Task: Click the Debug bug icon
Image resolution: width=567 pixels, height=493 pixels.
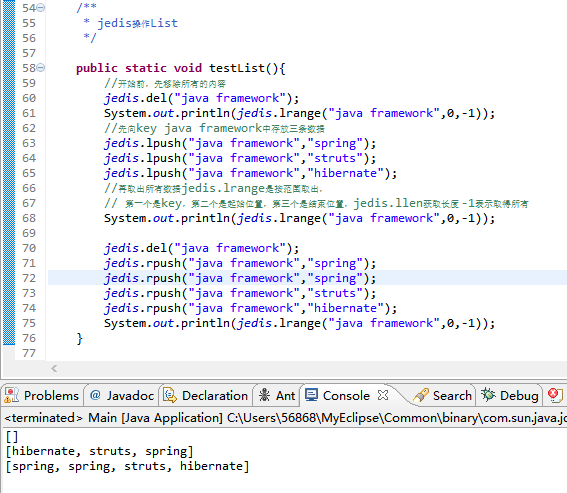Action: [x=488, y=395]
